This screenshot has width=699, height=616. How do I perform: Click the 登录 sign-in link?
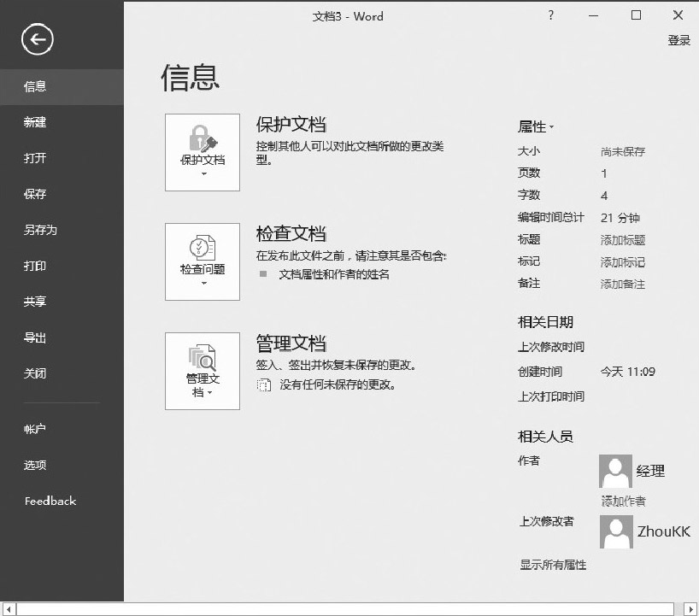(x=678, y=40)
